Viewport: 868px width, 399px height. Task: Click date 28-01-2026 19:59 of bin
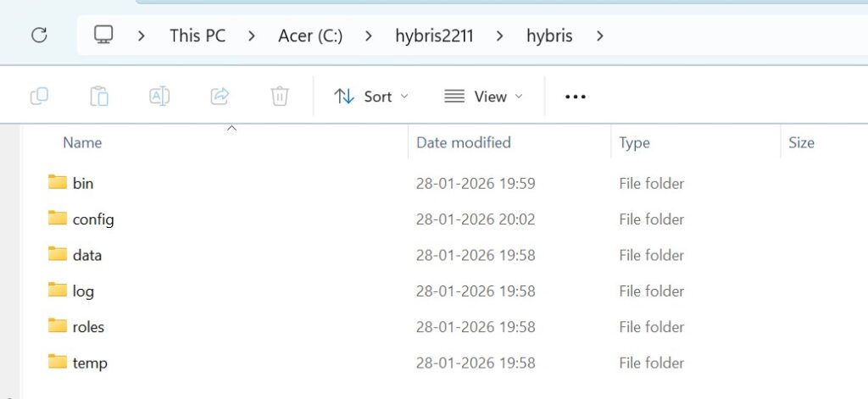click(x=476, y=183)
